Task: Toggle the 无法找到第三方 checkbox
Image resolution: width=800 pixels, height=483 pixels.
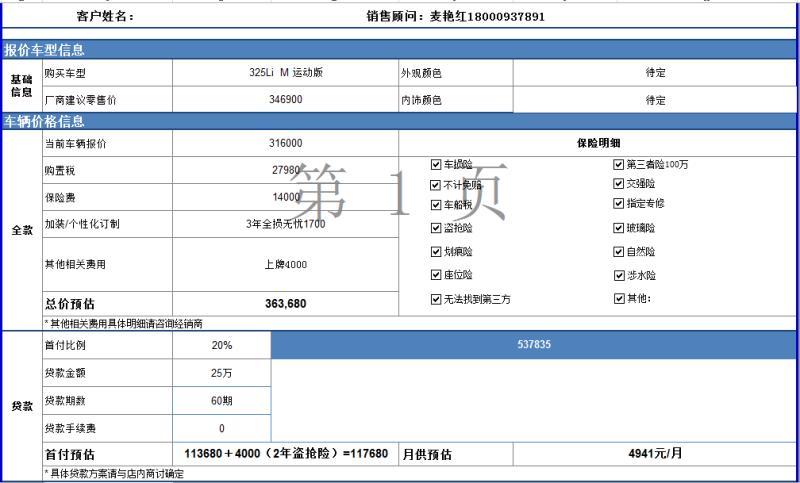Action: pyautogui.click(x=436, y=299)
